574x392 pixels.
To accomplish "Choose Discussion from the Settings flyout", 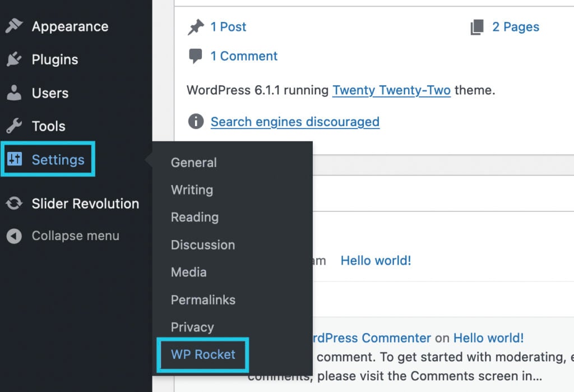I will point(203,245).
